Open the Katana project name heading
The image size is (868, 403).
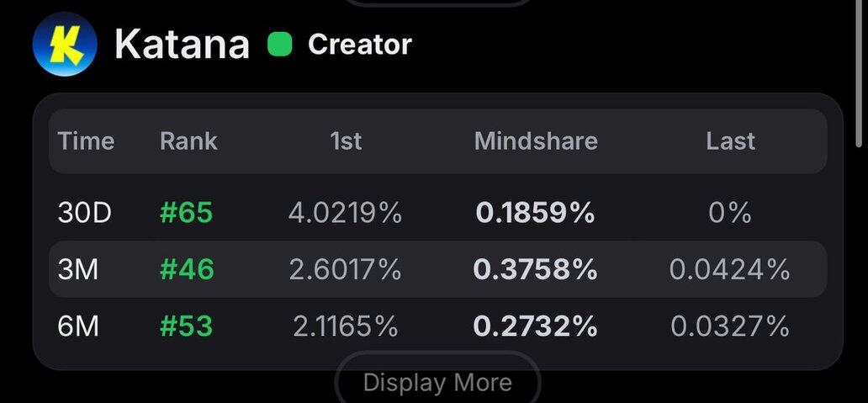pyautogui.click(x=183, y=45)
